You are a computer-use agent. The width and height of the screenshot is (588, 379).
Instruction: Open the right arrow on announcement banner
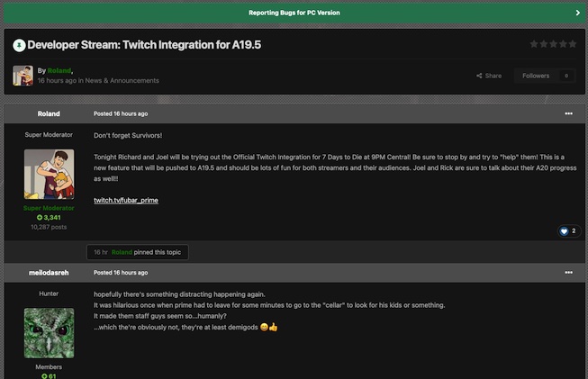click(x=577, y=13)
